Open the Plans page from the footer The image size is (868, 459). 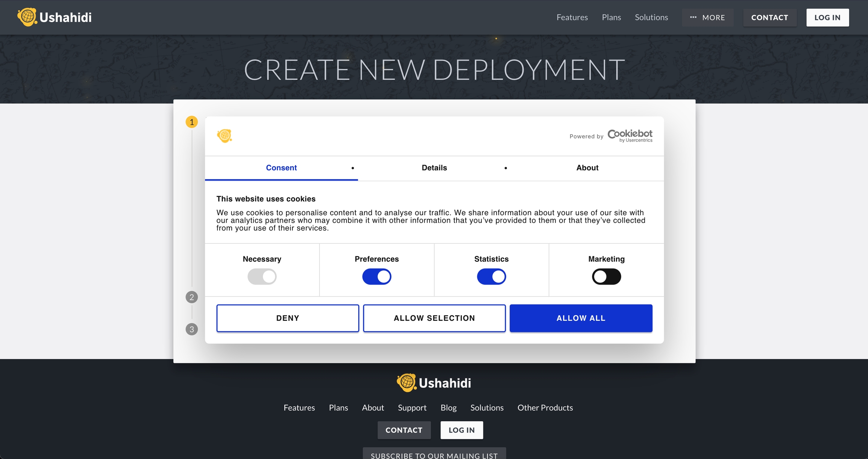338,407
